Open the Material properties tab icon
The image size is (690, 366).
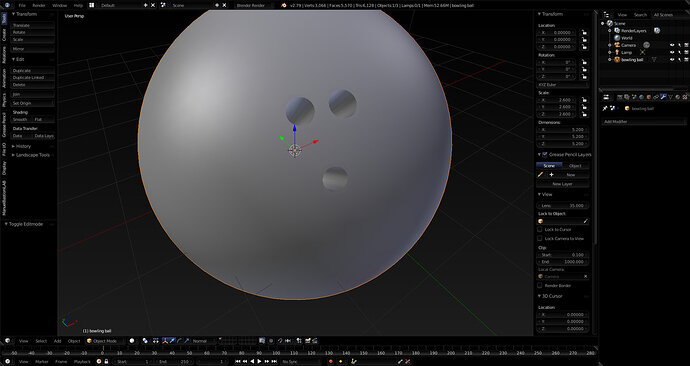pyautogui.click(x=677, y=97)
